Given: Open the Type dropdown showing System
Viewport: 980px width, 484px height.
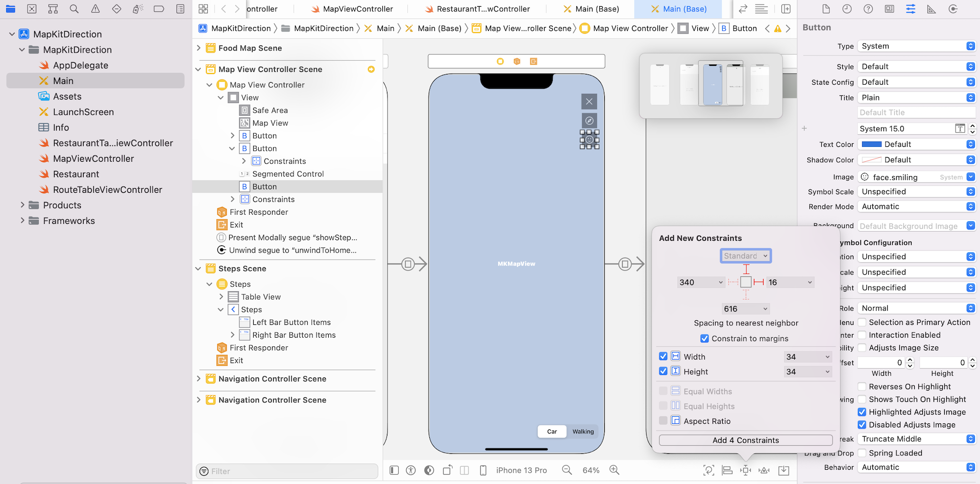Looking at the screenshot, I should point(916,46).
